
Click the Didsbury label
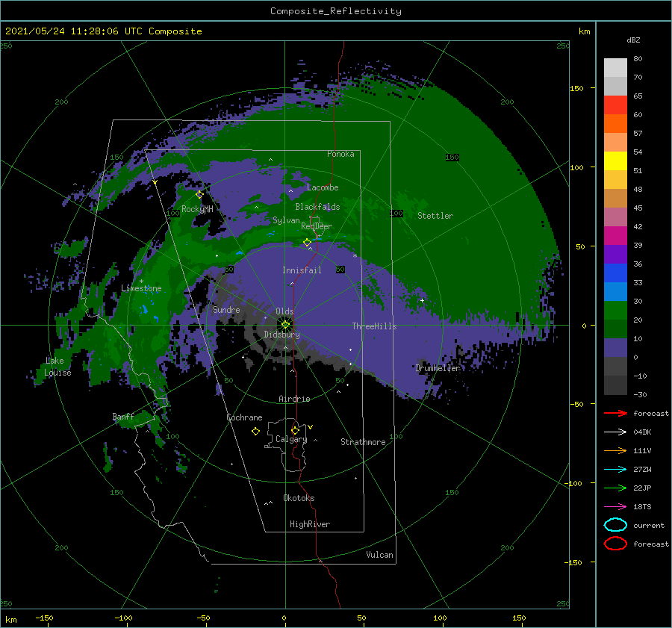[x=281, y=335]
